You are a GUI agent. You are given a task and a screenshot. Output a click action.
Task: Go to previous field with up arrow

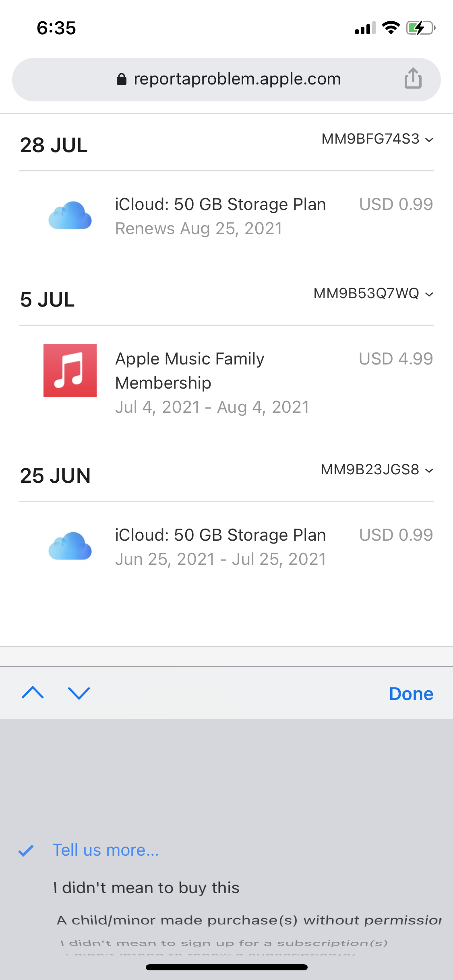point(33,693)
